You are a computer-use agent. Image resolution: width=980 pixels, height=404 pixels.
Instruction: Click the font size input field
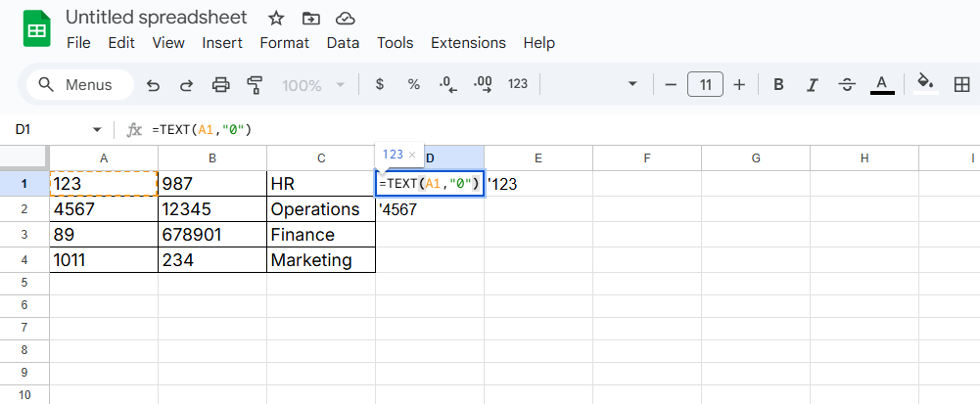[705, 85]
